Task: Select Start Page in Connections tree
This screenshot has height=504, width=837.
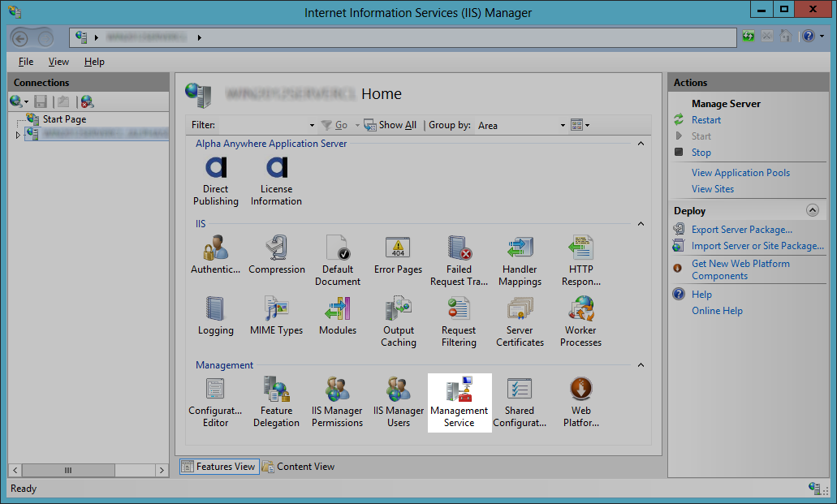Action: 65,119
